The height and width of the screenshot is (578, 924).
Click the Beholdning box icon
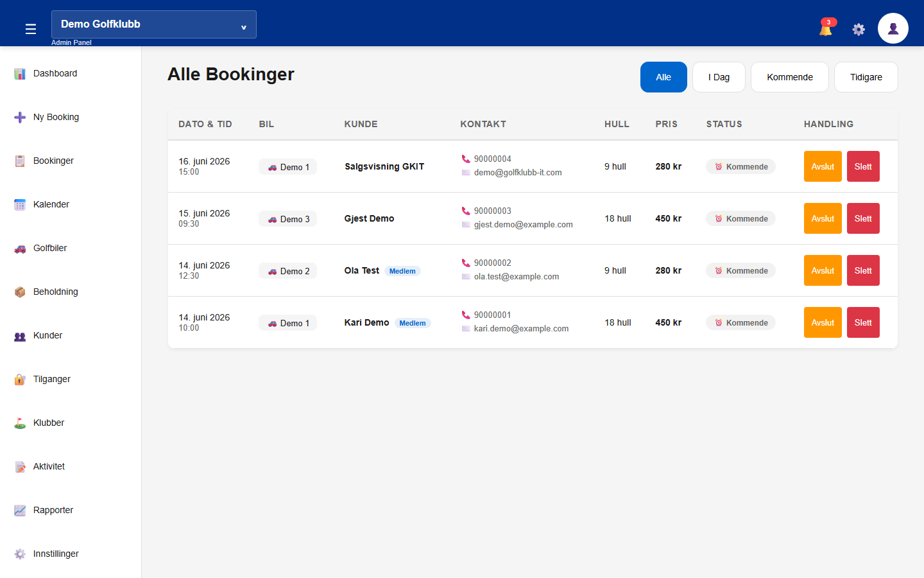point(20,292)
